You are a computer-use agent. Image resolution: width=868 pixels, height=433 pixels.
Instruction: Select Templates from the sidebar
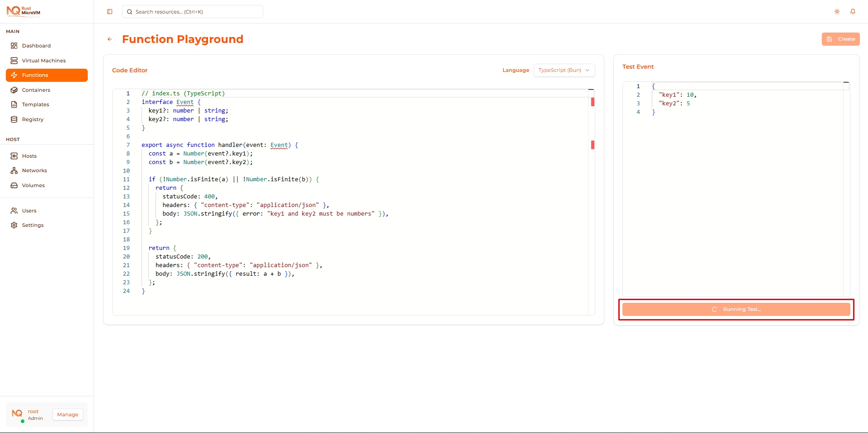[x=35, y=104]
